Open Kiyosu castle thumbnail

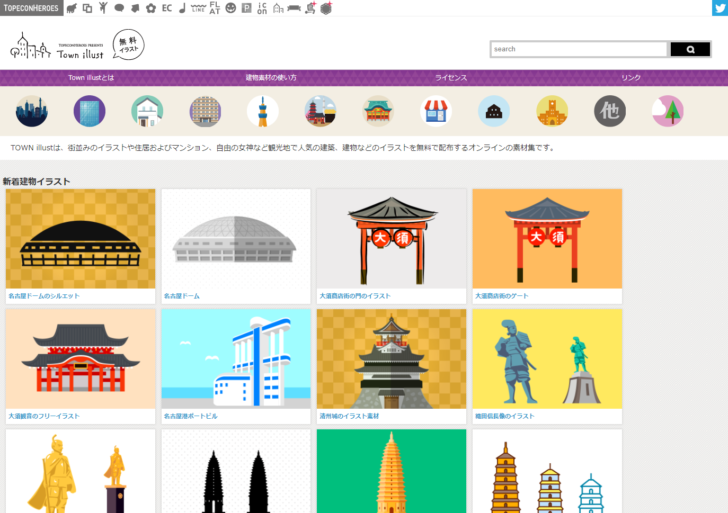pos(391,359)
